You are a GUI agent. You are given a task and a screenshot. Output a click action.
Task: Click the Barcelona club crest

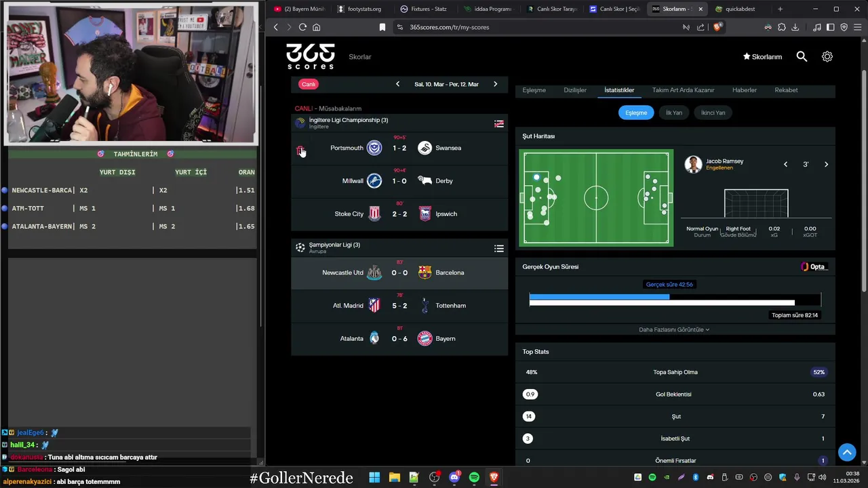tap(425, 272)
